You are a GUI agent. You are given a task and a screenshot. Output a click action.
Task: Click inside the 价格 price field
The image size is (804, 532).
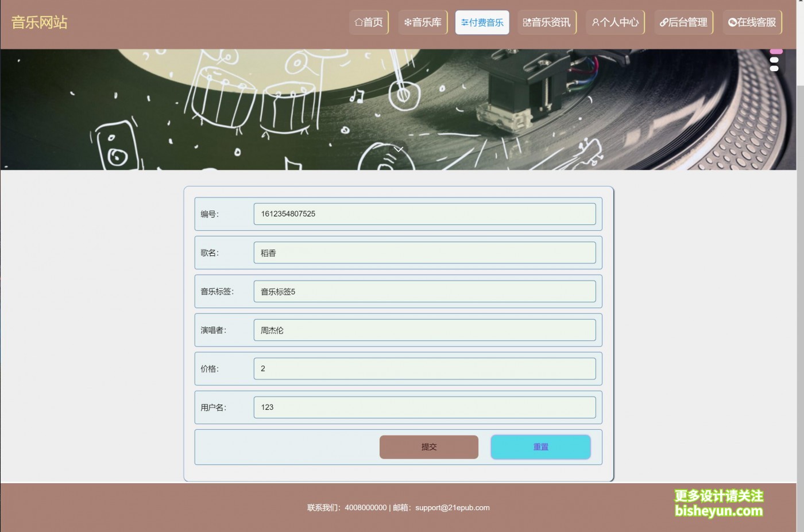[424, 368]
